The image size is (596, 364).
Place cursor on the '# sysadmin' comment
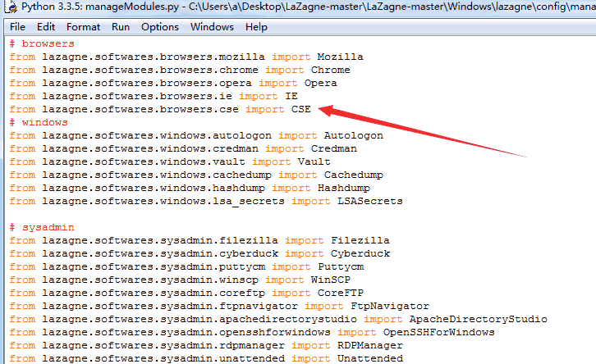pos(41,228)
